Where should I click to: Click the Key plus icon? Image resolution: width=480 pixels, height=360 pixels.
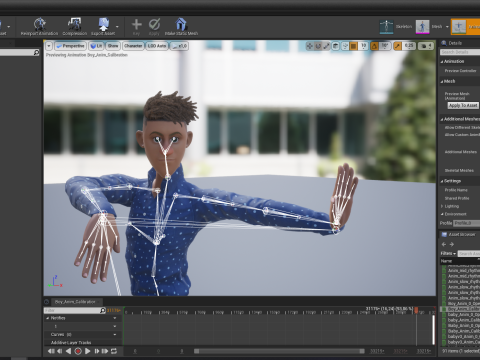[x=137, y=24]
